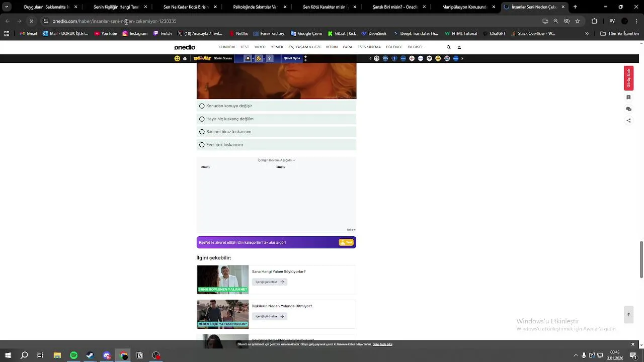Open 'Tüm Yer İşaretleri' bookmarks folder

(x=619, y=34)
